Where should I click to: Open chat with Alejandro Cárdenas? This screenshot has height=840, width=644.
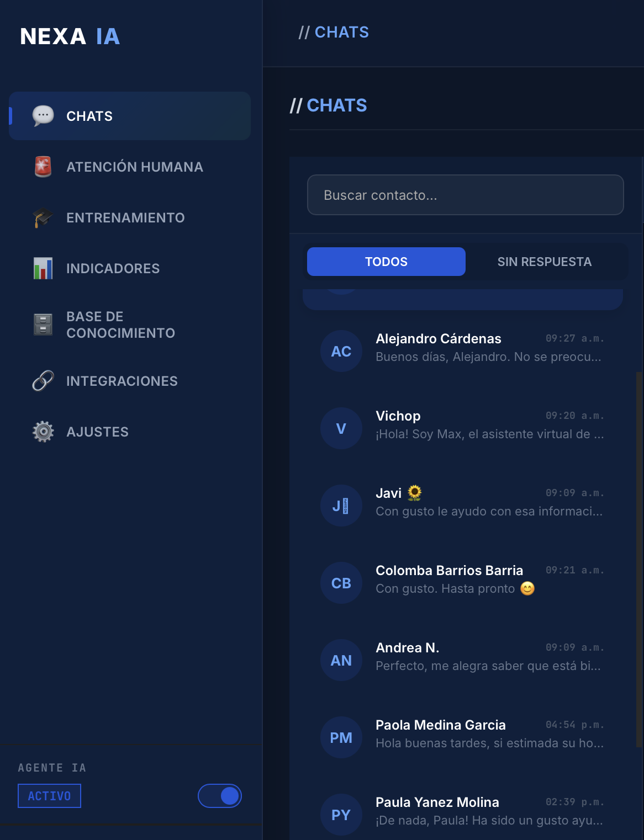pos(463,351)
